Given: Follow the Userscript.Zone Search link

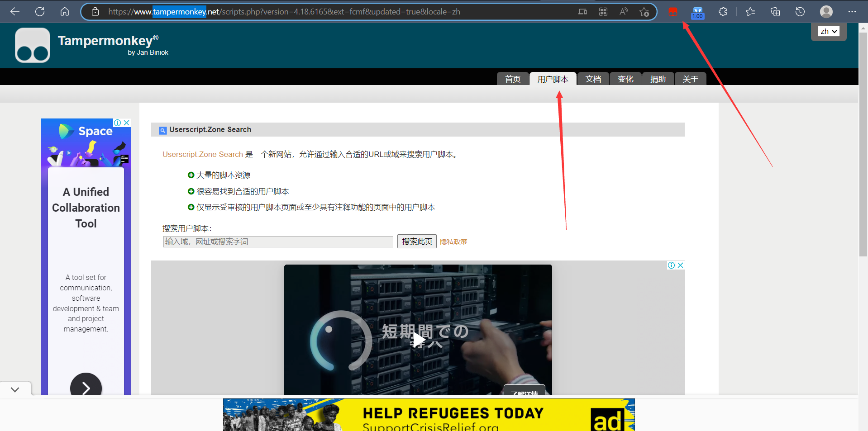Looking at the screenshot, I should [x=203, y=154].
